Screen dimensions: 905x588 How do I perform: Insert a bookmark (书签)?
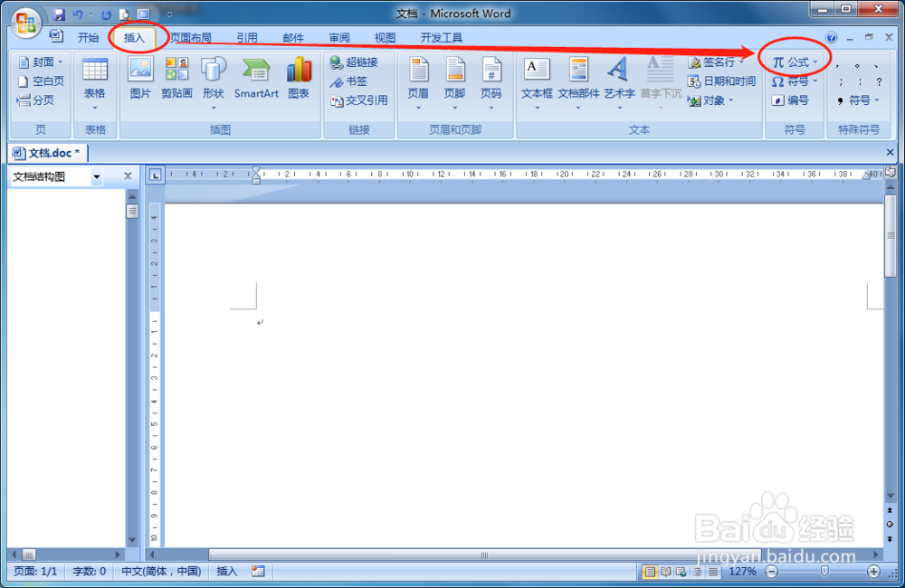(348, 81)
